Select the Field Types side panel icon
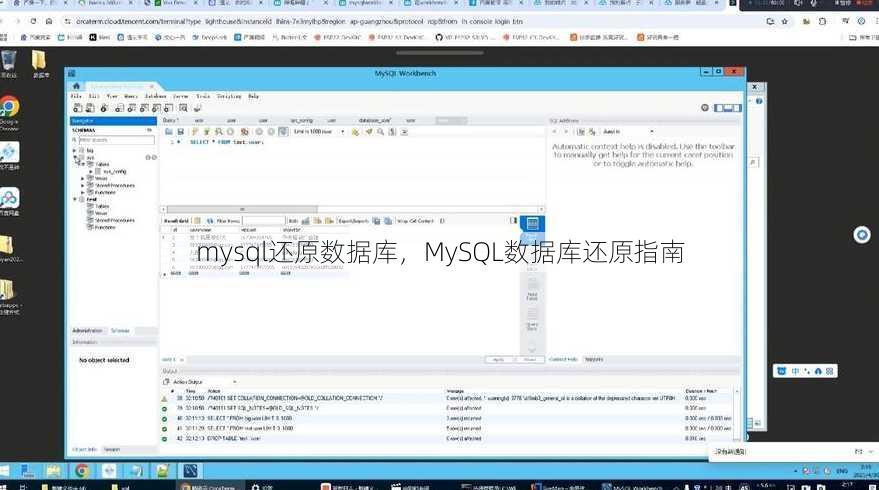The width and height of the screenshot is (879, 490). (x=532, y=292)
